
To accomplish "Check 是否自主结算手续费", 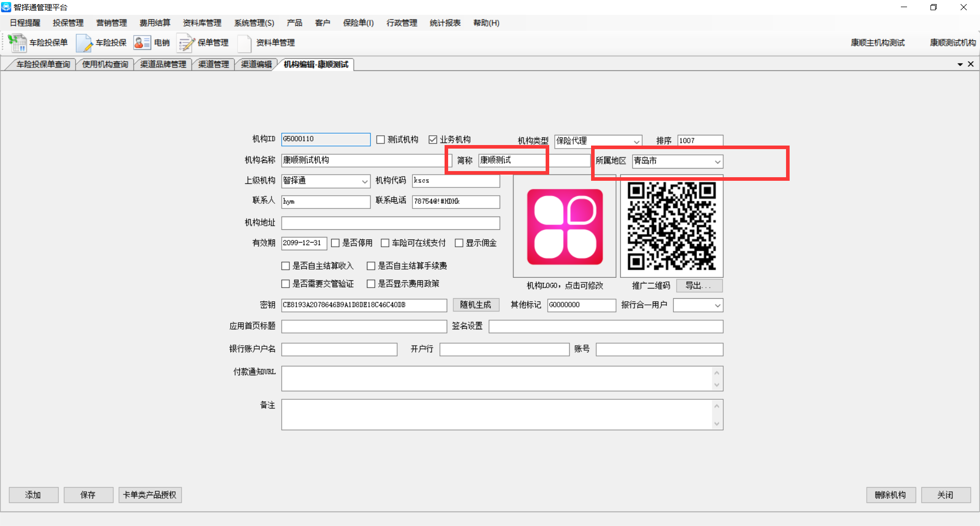I will coord(371,266).
